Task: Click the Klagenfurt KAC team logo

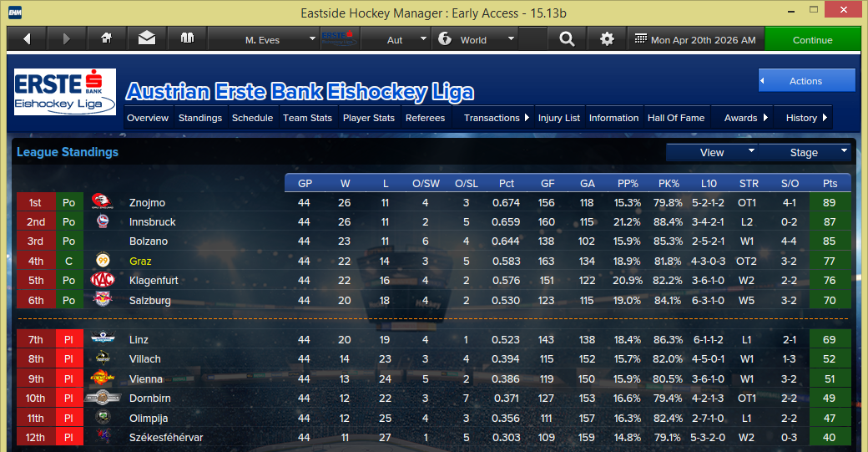Action: coord(103,280)
